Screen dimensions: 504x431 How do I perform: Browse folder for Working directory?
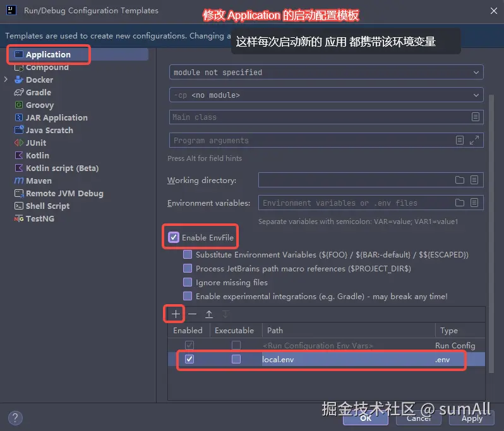(460, 180)
